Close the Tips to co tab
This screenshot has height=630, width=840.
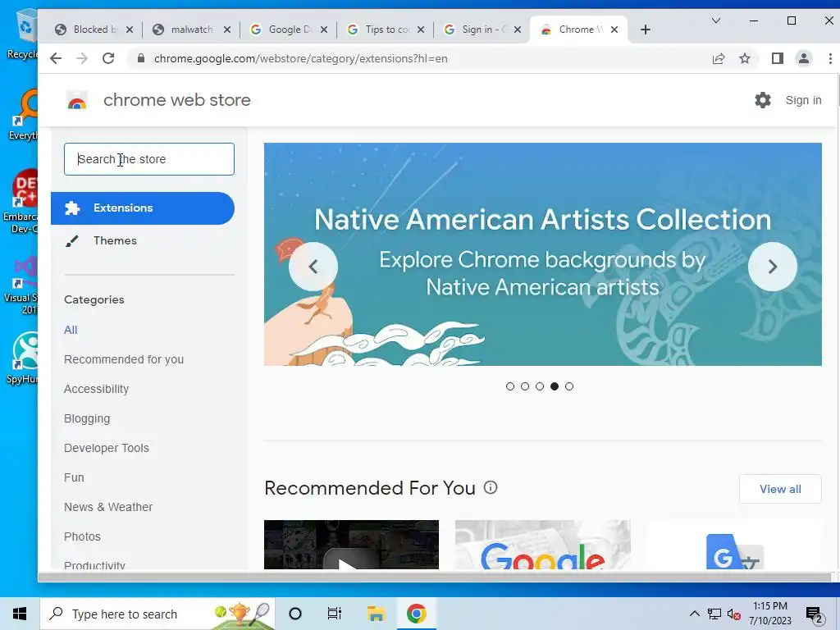click(421, 30)
